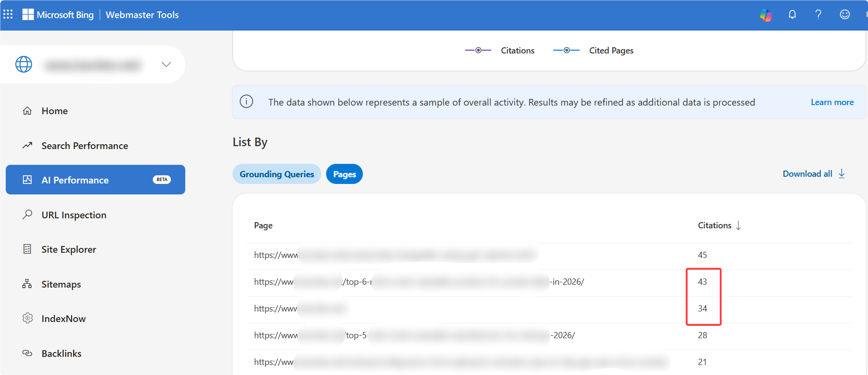Open the top-6 in-2026 page URL row
Viewport: 868px width, 375px height.
[x=419, y=282]
